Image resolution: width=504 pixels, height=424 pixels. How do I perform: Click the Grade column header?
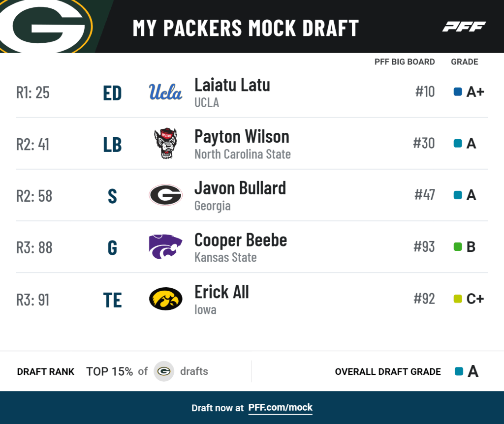point(464,62)
